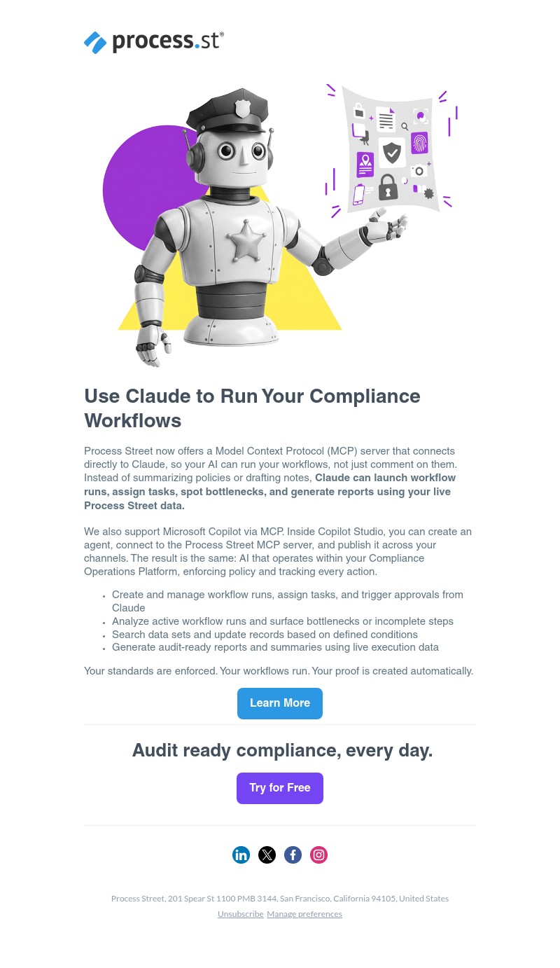Click the gear icon in the illustration
The width and height of the screenshot is (560, 968).
point(428,193)
